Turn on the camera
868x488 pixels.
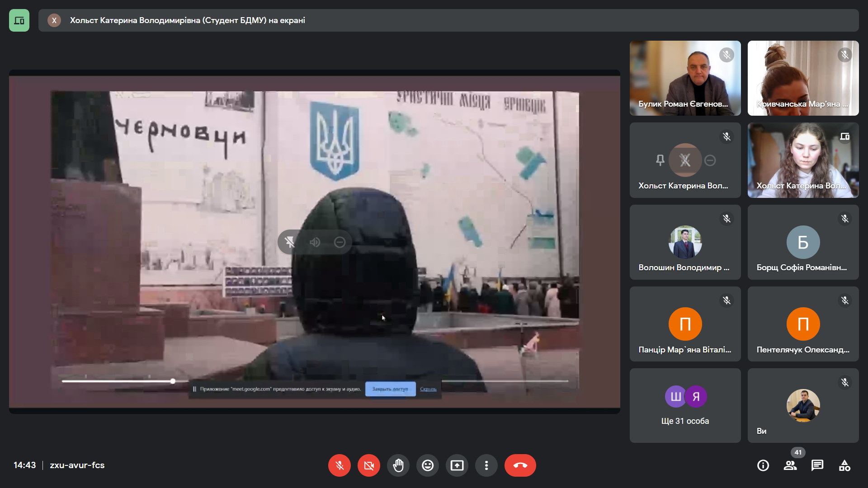click(x=369, y=465)
